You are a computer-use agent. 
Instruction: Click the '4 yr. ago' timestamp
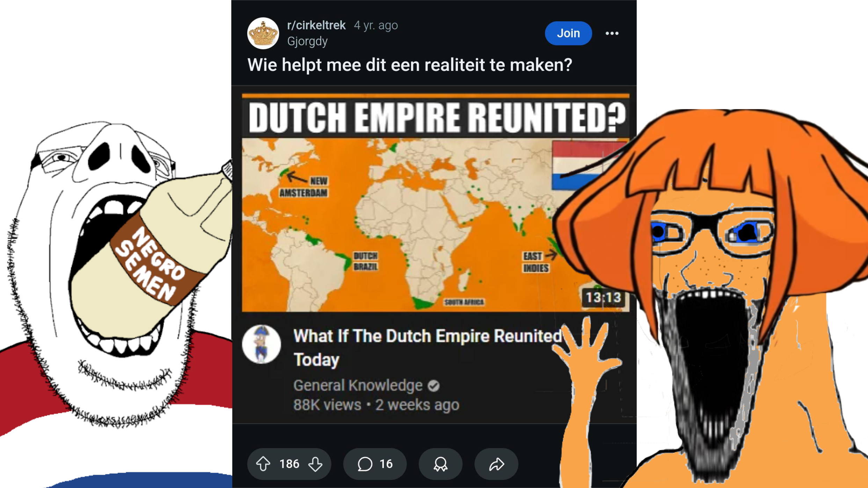click(x=376, y=25)
